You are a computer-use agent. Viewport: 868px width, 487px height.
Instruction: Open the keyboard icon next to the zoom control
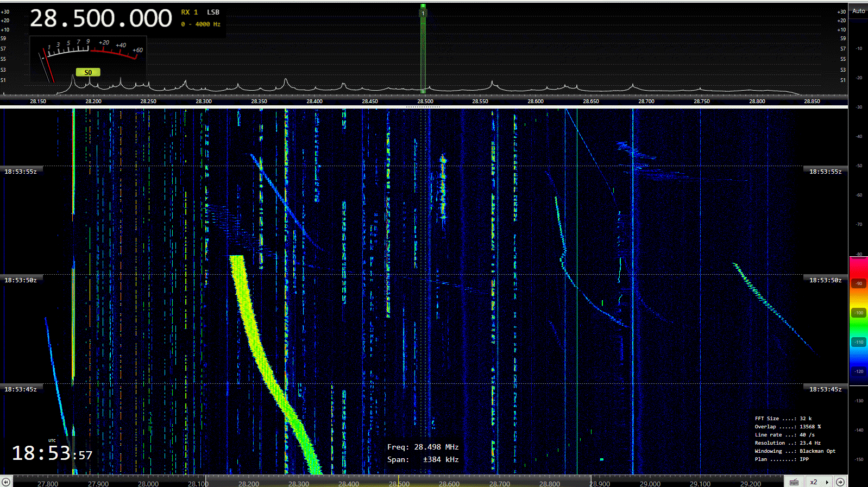pyautogui.click(x=794, y=482)
